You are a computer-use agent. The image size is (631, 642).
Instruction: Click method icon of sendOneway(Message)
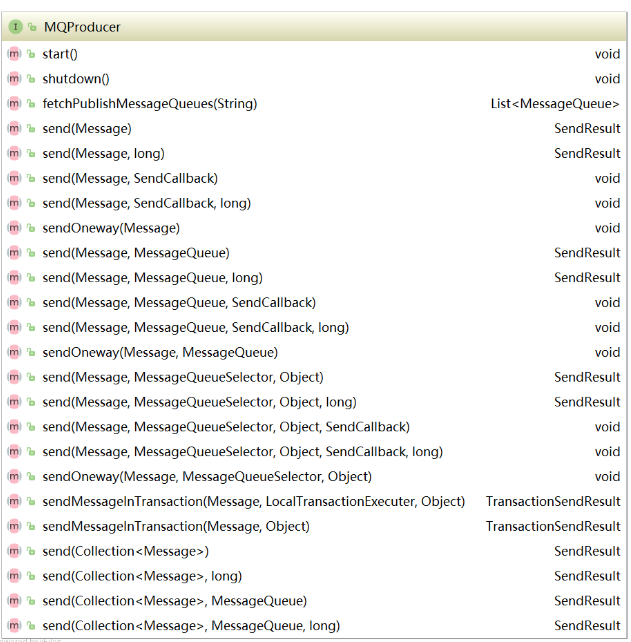point(14,228)
